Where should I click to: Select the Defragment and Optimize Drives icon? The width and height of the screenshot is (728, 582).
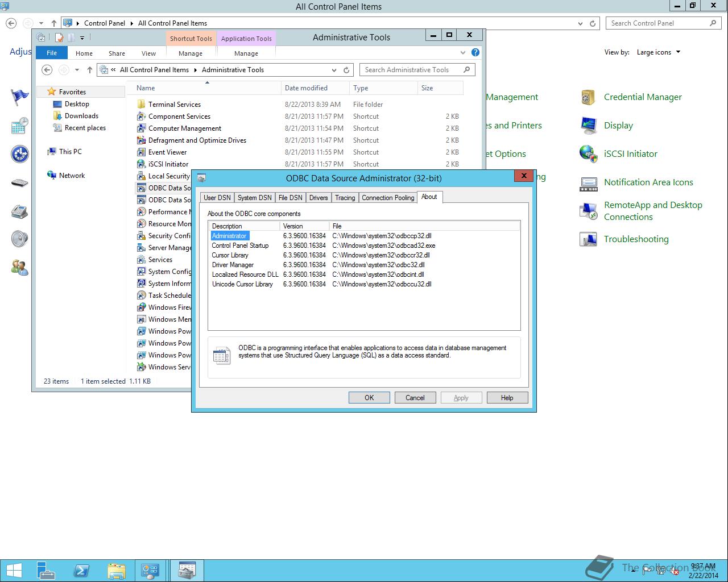pos(142,140)
